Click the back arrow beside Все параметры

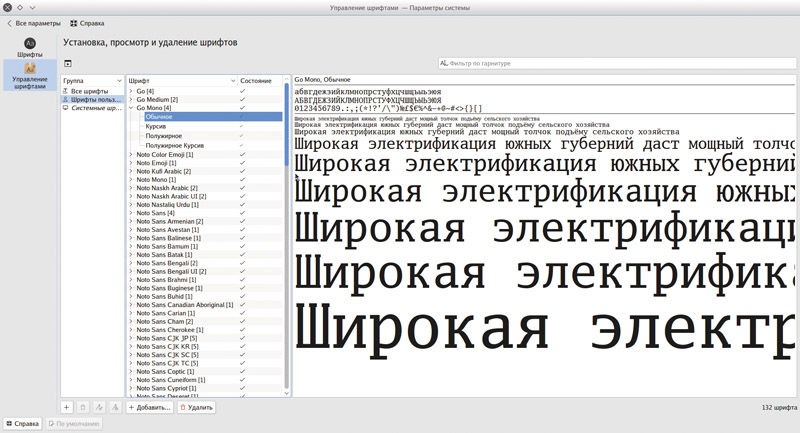10,23
